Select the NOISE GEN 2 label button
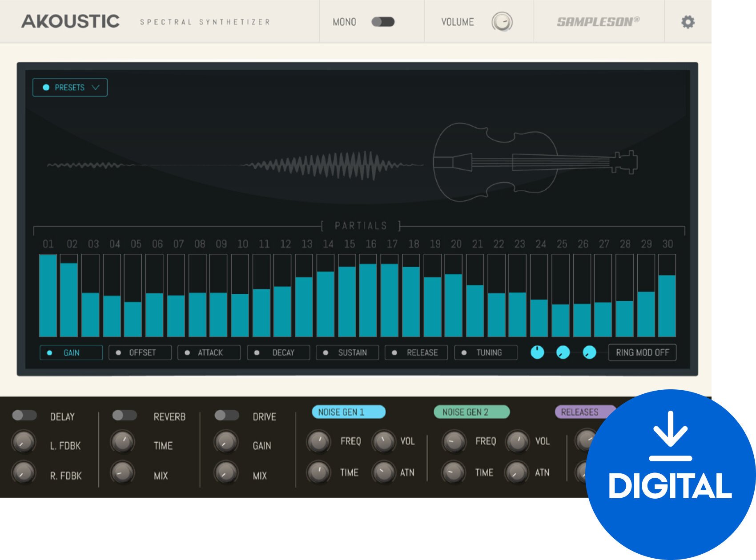756x560 pixels. (x=471, y=412)
